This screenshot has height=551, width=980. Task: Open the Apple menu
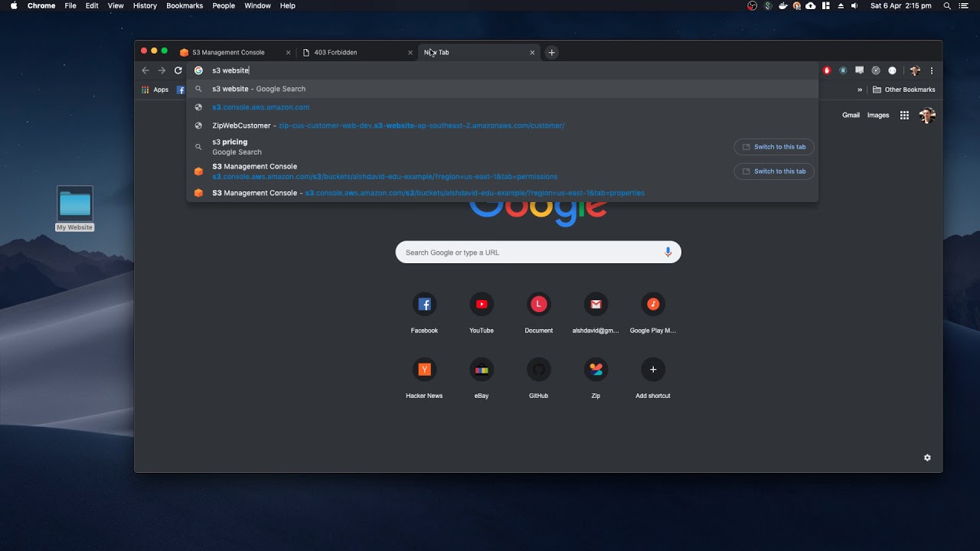(14, 6)
